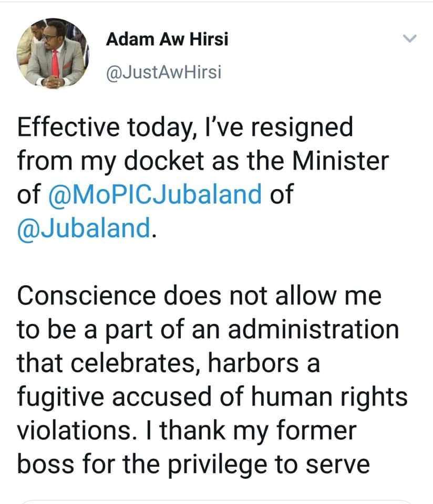Tap the 'boss for the privilege to serve' line
The width and height of the screenshot is (433, 504).
pos(193,465)
